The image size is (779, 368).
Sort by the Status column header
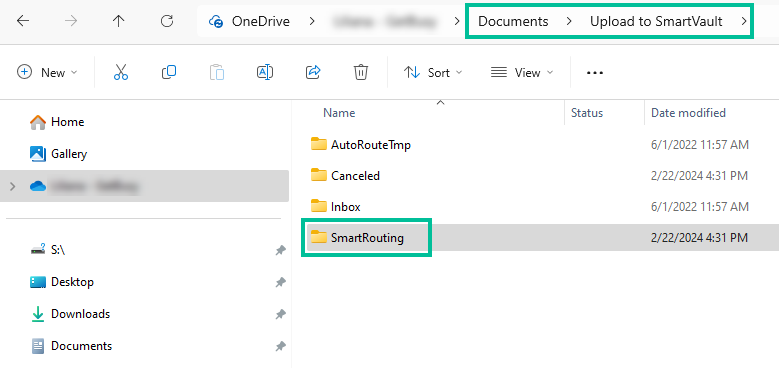587,113
